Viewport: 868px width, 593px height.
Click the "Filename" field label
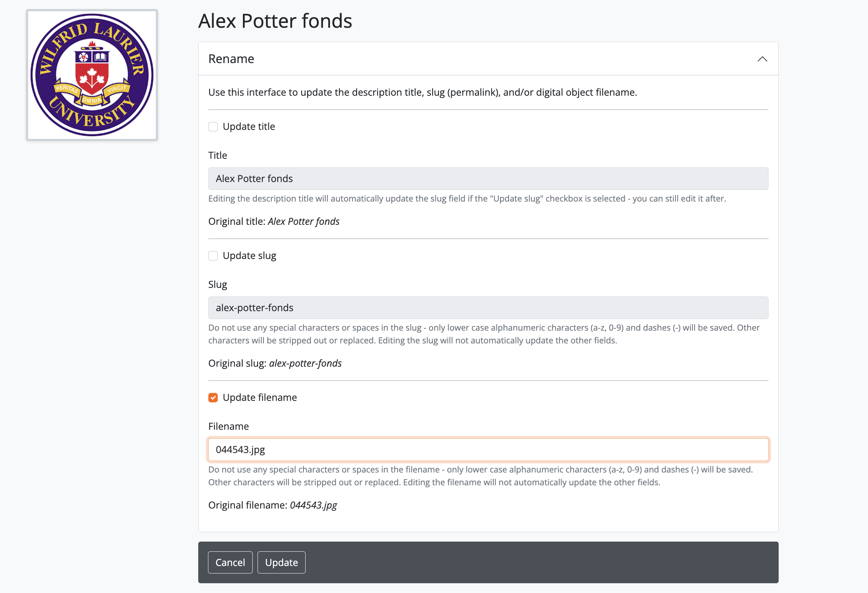(x=228, y=426)
